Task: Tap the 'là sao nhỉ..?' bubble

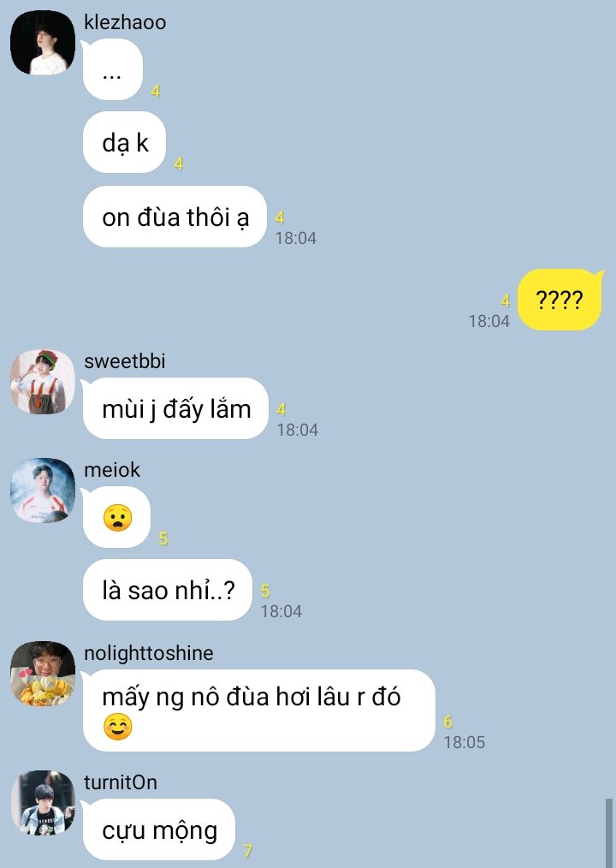Action: tap(168, 590)
